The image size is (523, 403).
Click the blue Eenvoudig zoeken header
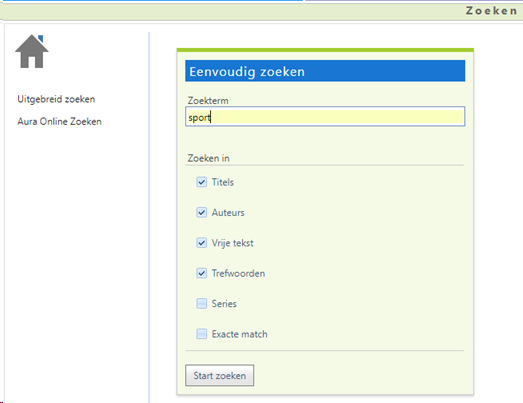click(x=325, y=71)
